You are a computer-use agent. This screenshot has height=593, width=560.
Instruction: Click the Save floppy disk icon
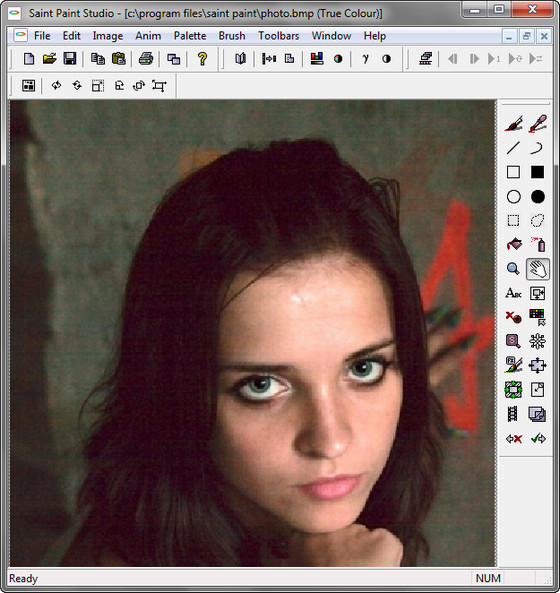point(70,59)
